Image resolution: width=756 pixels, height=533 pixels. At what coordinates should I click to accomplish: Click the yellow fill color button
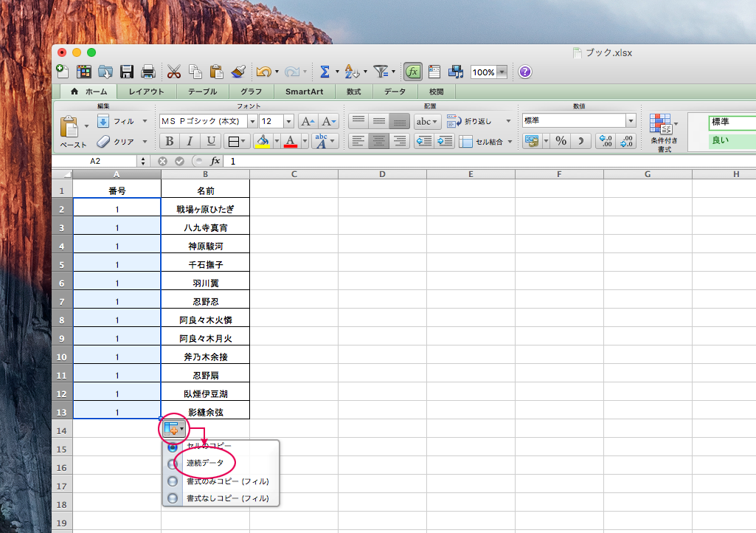pyautogui.click(x=263, y=141)
